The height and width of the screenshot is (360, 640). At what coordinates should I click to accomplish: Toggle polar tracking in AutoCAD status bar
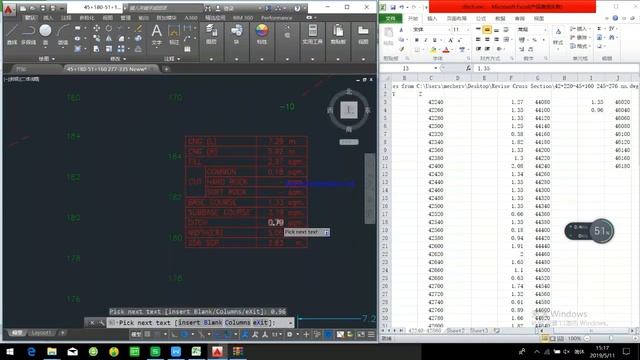coord(184,334)
